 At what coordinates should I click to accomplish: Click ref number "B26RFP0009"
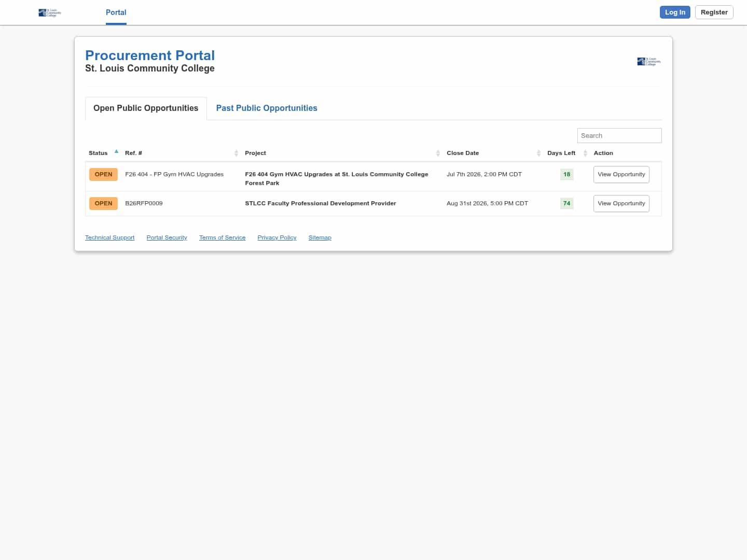point(144,203)
